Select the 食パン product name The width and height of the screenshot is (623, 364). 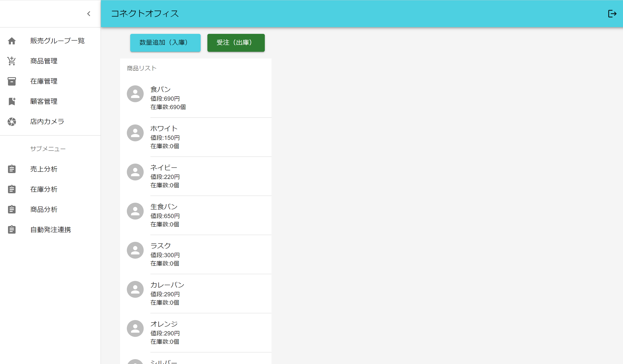click(160, 89)
